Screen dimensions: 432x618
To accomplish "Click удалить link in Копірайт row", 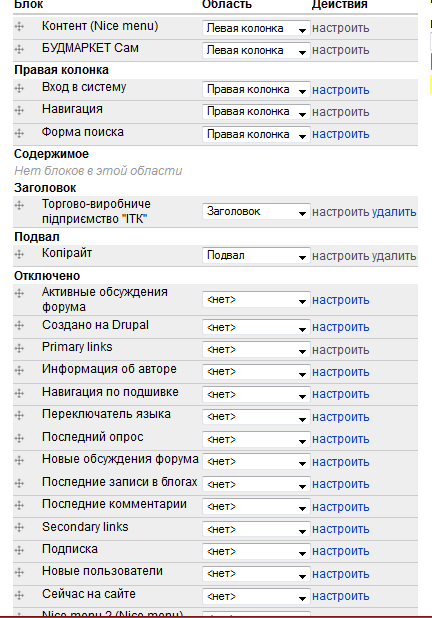I will (394, 256).
